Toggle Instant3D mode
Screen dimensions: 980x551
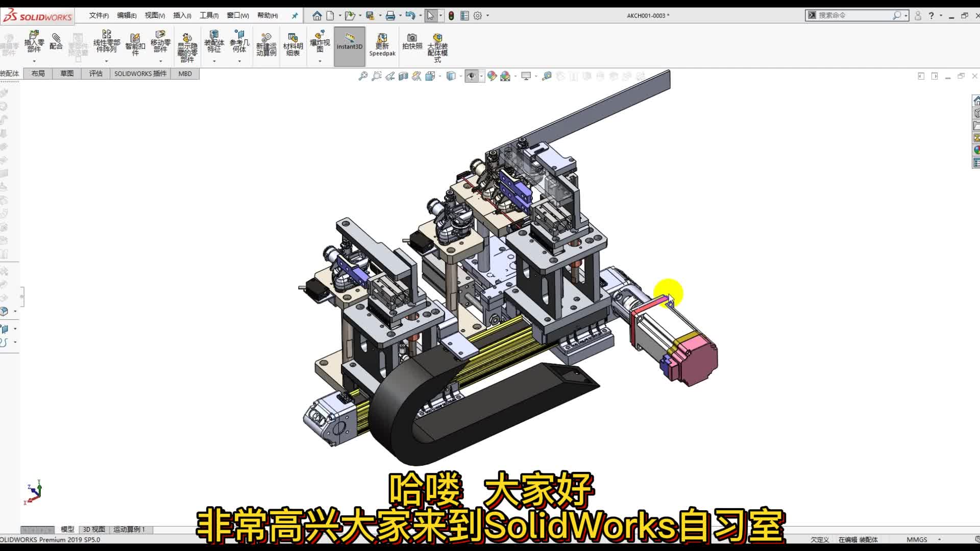tap(350, 46)
